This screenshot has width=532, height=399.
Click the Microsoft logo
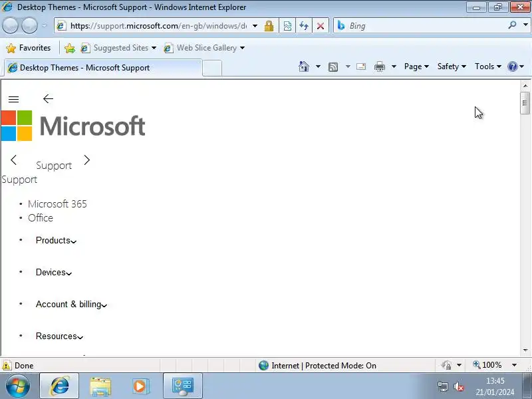click(x=73, y=126)
